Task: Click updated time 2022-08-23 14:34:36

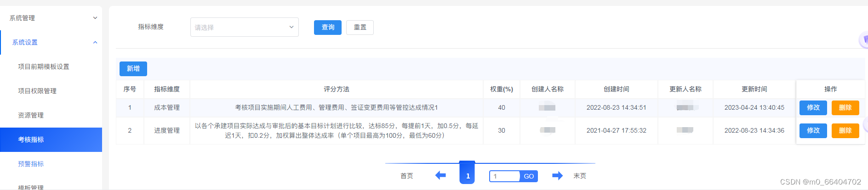Action: [x=754, y=130]
